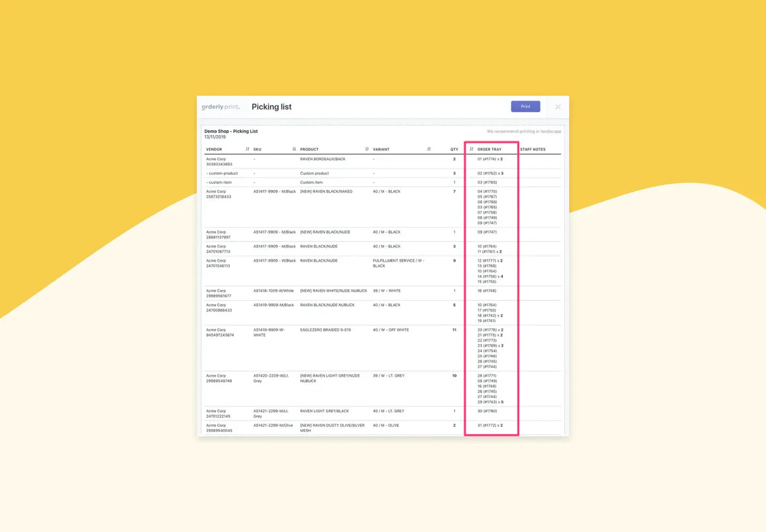Sort orders with the ORDER TRAY sort icon
Screen dimensions: 766x532
pos(472,148)
